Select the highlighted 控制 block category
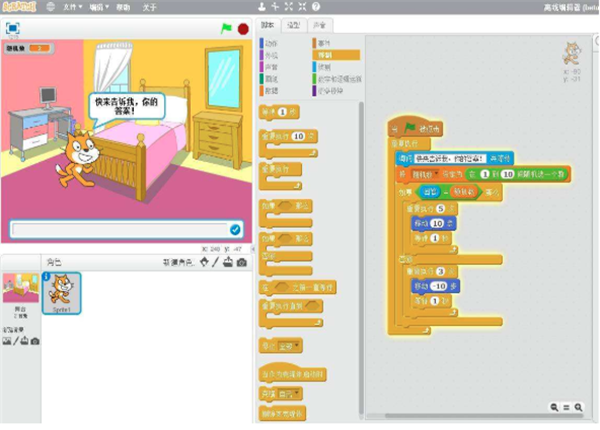This screenshot has width=600, height=430. click(x=336, y=55)
